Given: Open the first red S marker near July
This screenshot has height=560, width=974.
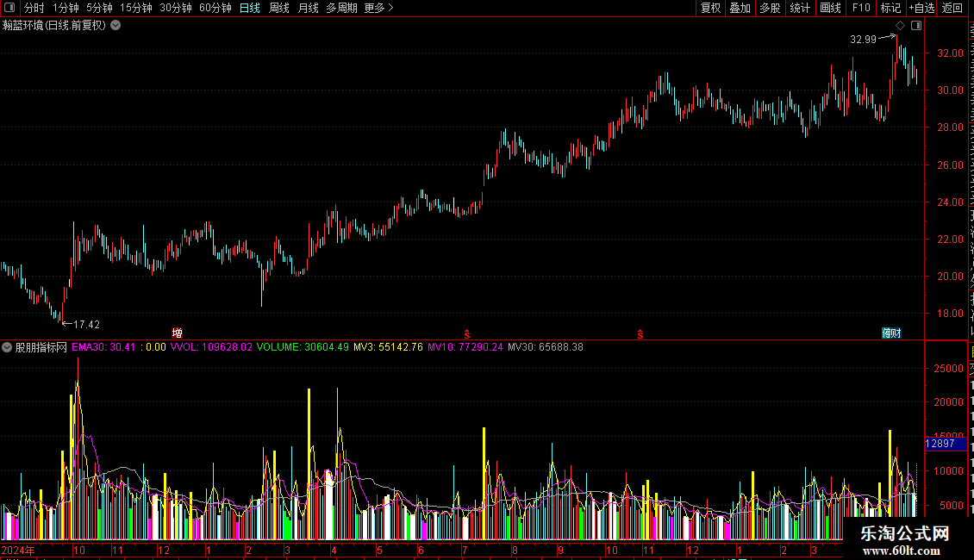Looking at the screenshot, I should (466, 334).
